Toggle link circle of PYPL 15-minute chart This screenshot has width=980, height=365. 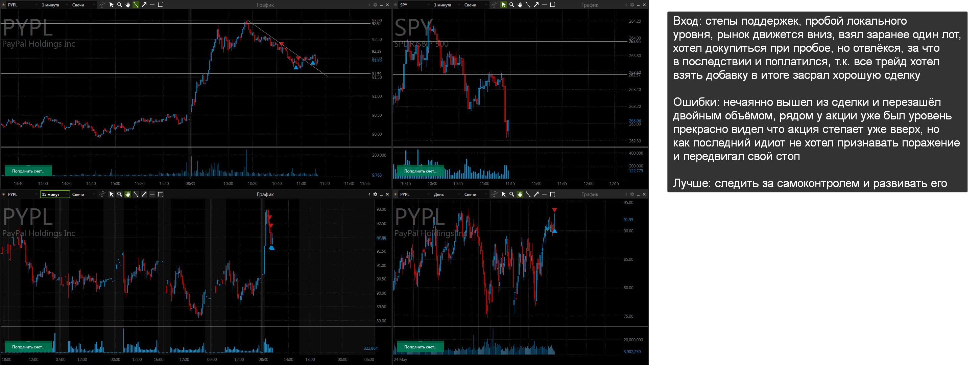[x=4, y=194]
